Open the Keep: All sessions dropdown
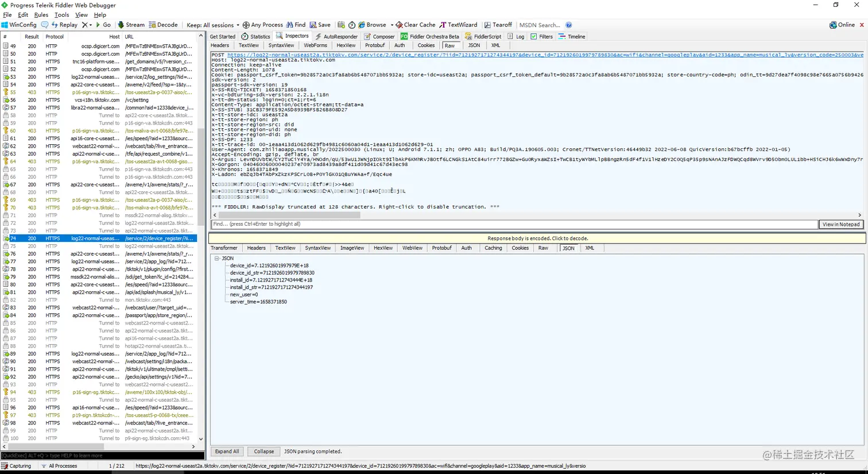This screenshot has height=474, width=868. (x=213, y=25)
